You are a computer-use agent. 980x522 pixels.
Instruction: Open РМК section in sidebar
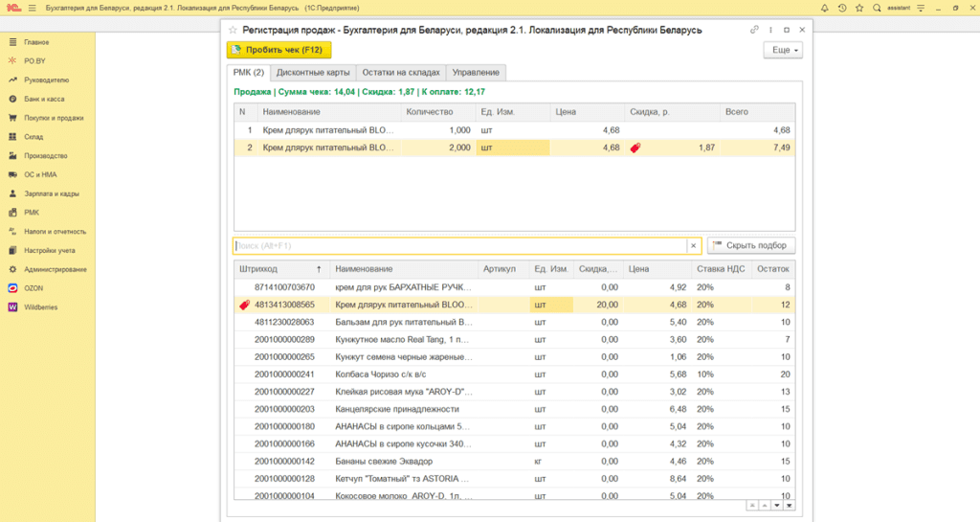click(32, 213)
